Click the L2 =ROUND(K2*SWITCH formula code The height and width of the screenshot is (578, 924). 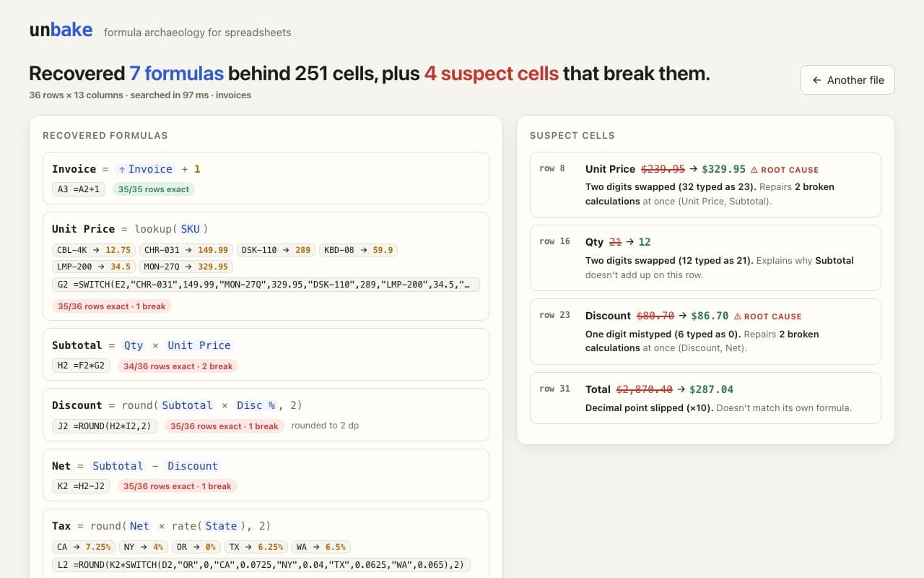pyautogui.click(x=261, y=565)
